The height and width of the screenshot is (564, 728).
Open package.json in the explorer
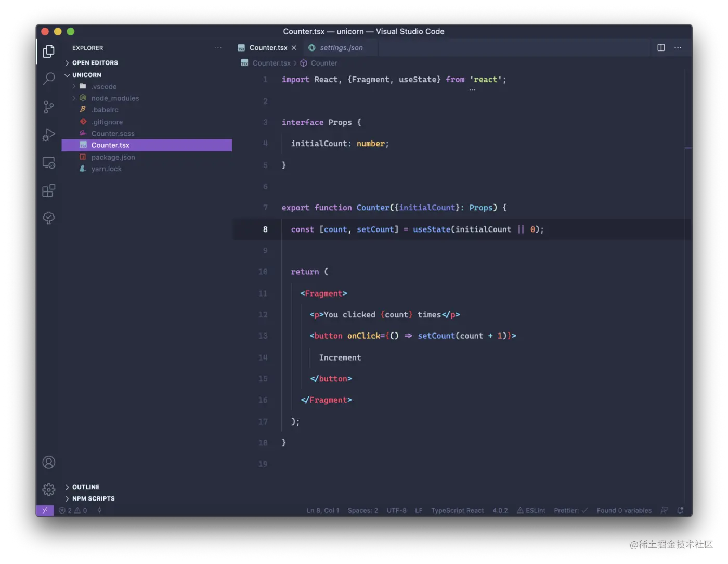coord(113,157)
